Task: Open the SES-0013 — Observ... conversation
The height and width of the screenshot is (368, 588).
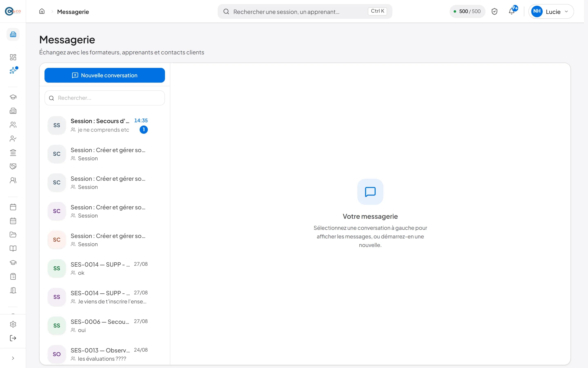Action: [x=105, y=354]
